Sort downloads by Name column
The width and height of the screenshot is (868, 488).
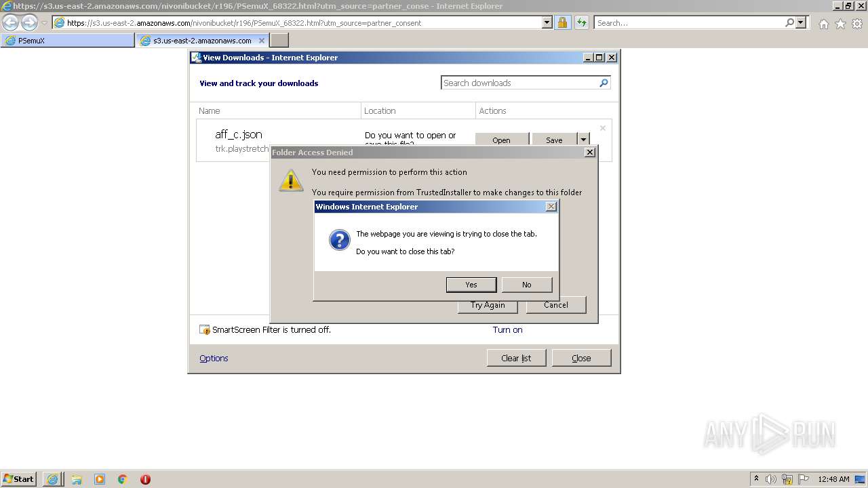pos(278,110)
